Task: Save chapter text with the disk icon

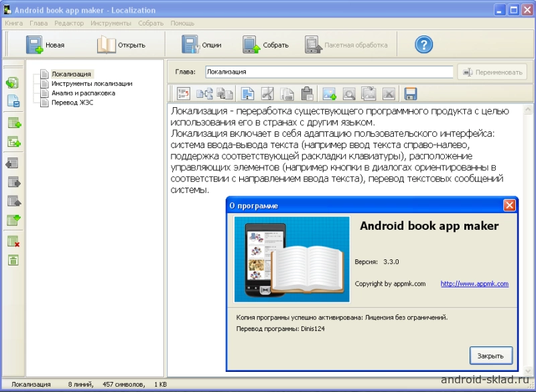Action: [411, 92]
